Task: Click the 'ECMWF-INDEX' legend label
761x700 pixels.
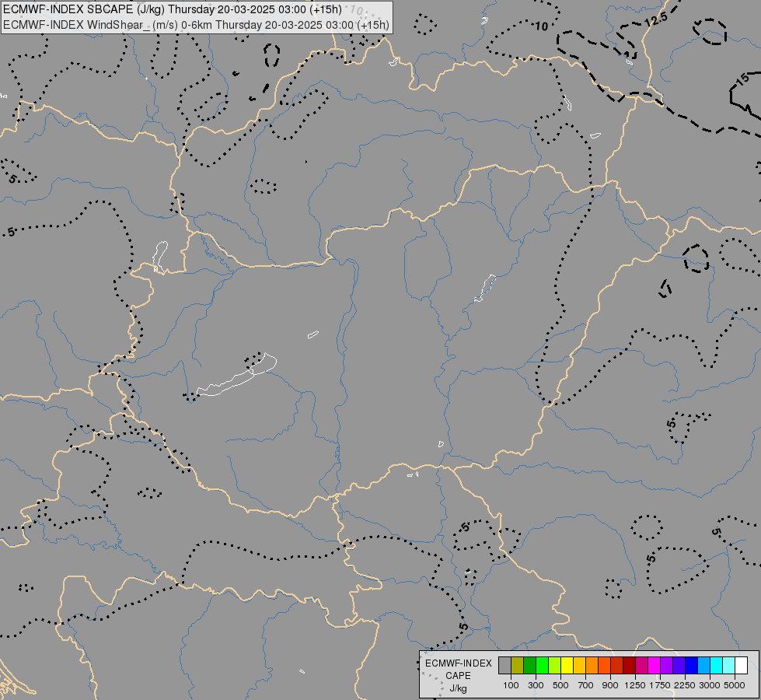Action: (x=458, y=663)
